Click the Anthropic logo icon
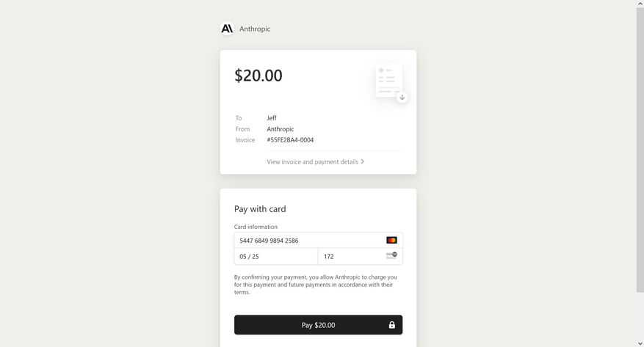 227,29
